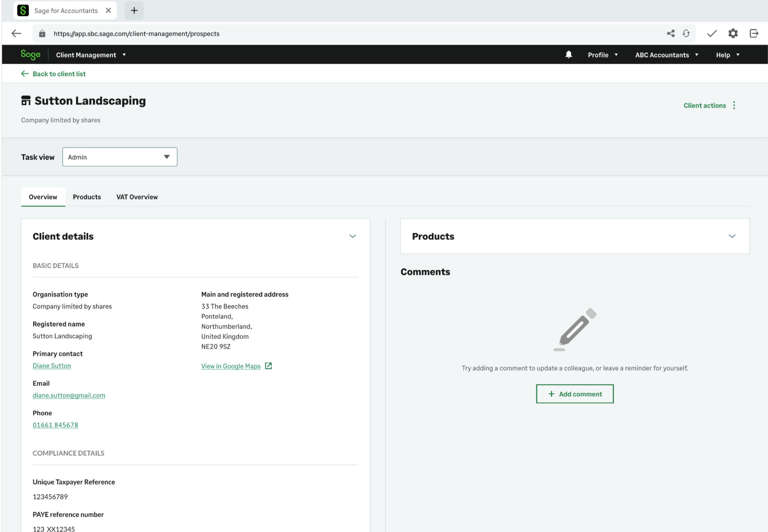Open a new browser tab

(134, 11)
